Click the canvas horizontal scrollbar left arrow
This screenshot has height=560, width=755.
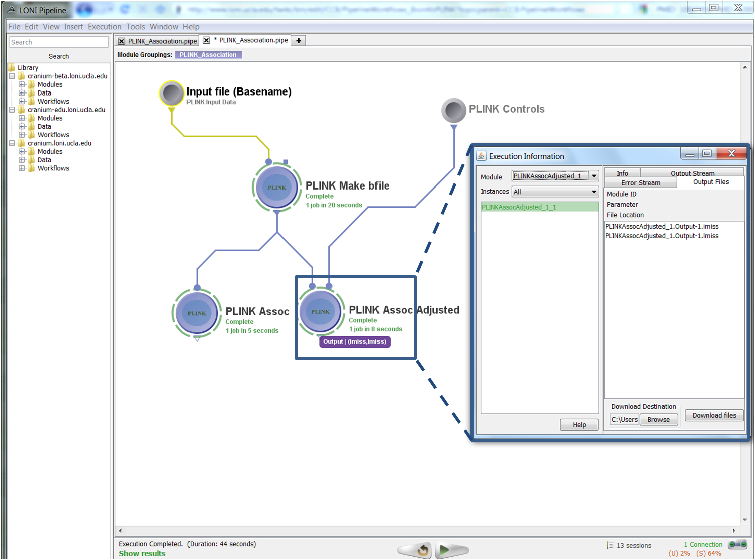120,530
